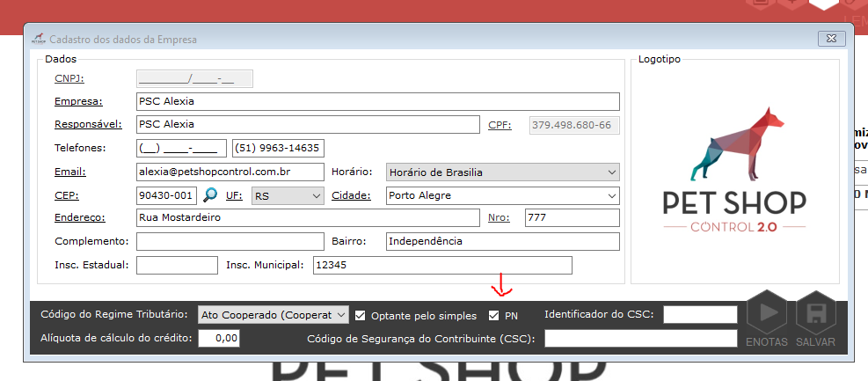Click the UF label link
868x381 pixels.
coord(234,195)
